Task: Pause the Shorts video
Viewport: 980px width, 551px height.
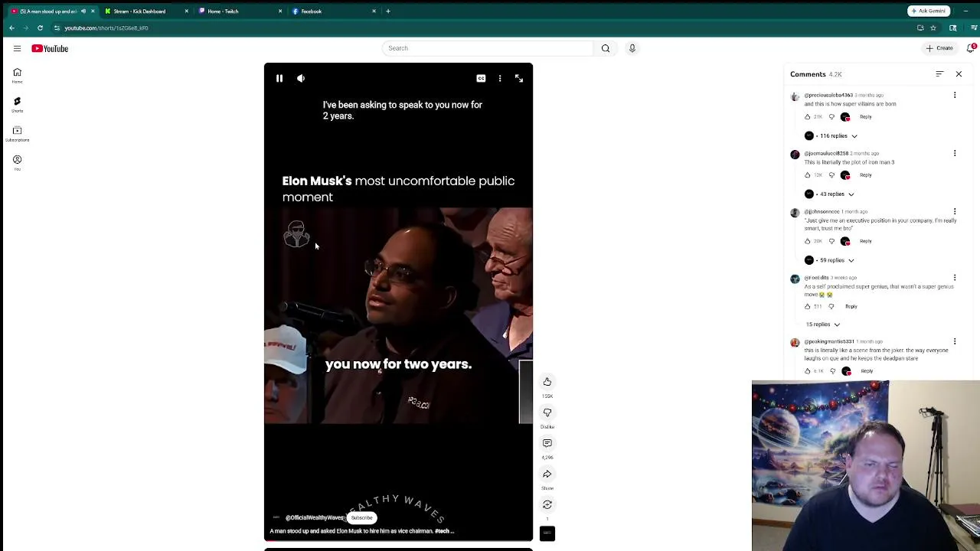Action: click(x=279, y=79)
